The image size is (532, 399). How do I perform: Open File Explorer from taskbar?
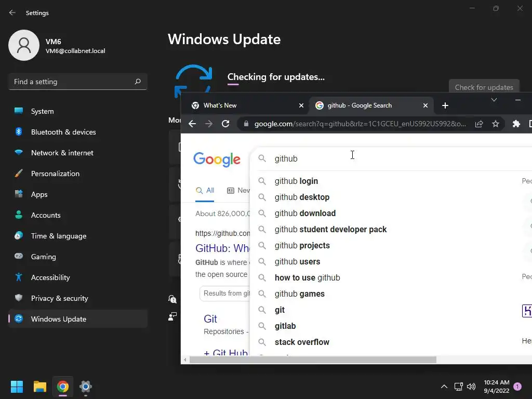point(39,387)
